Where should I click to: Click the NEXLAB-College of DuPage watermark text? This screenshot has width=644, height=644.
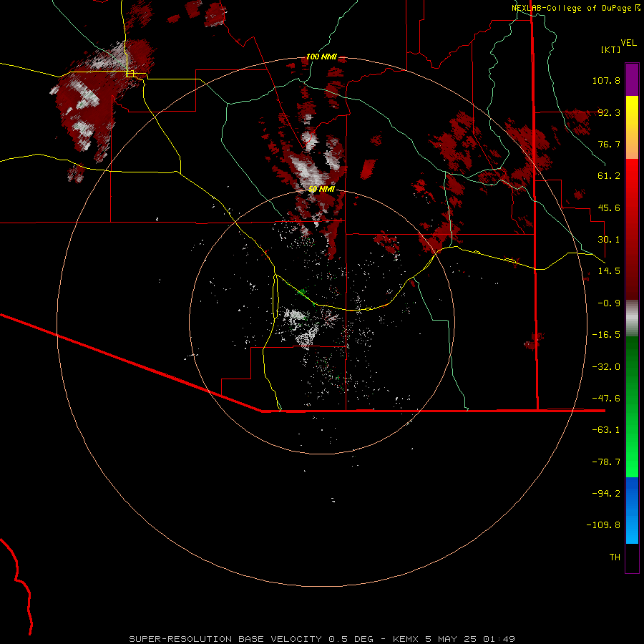click(575, 8)
